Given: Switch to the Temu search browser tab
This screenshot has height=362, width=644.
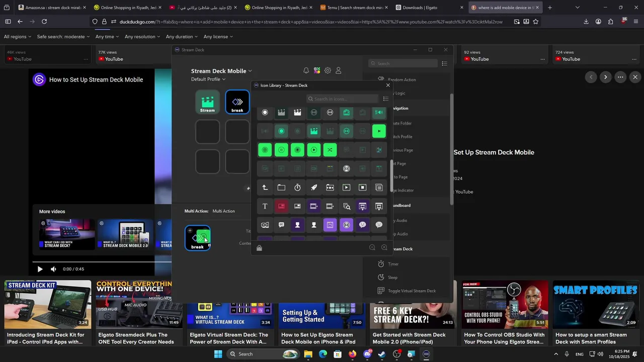Looking at the screenshot, I should [354, 8].
